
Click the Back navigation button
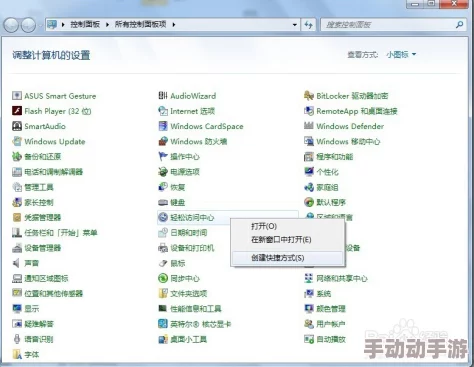(11, 24)
